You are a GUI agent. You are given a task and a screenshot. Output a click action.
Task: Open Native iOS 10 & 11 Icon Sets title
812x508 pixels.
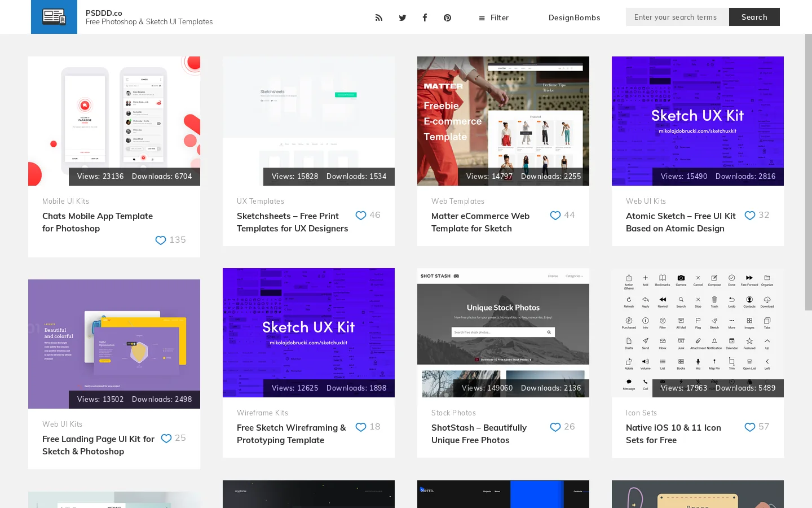[x=673, y=434]
